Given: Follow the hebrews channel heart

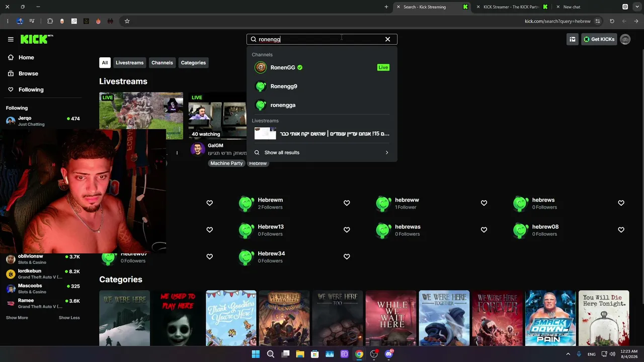Looking at the screenshot, I should [x=621, y=203].
